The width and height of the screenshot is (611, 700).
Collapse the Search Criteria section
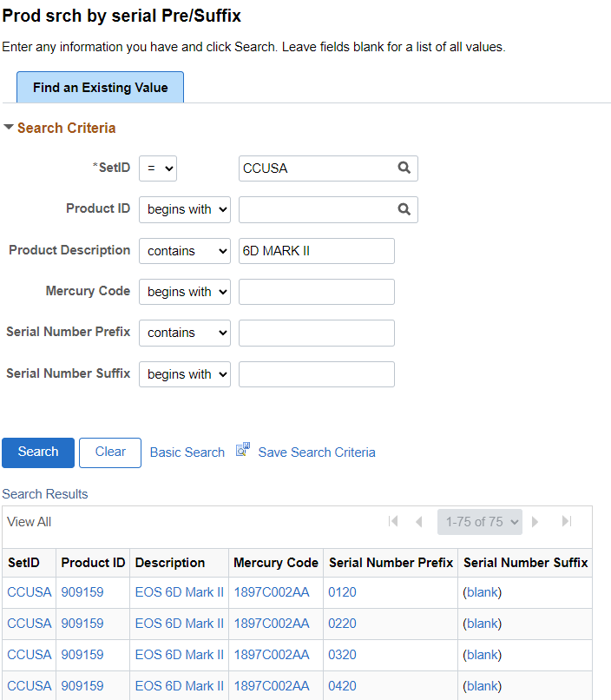click(x=9, y=128)
